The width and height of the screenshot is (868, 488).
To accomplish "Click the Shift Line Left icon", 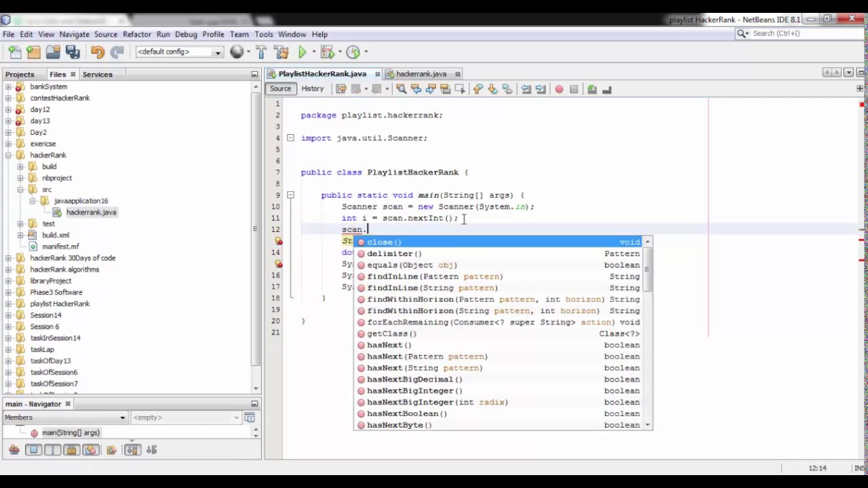I will click(x=526, y=89).
